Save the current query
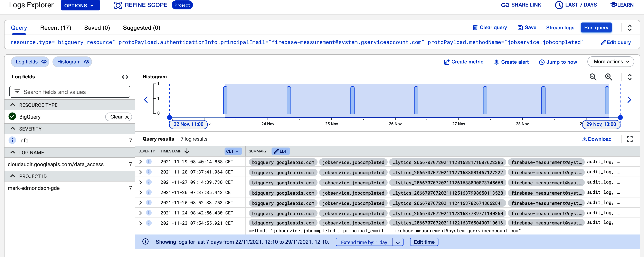644x257 pixels. pos(527,28)
